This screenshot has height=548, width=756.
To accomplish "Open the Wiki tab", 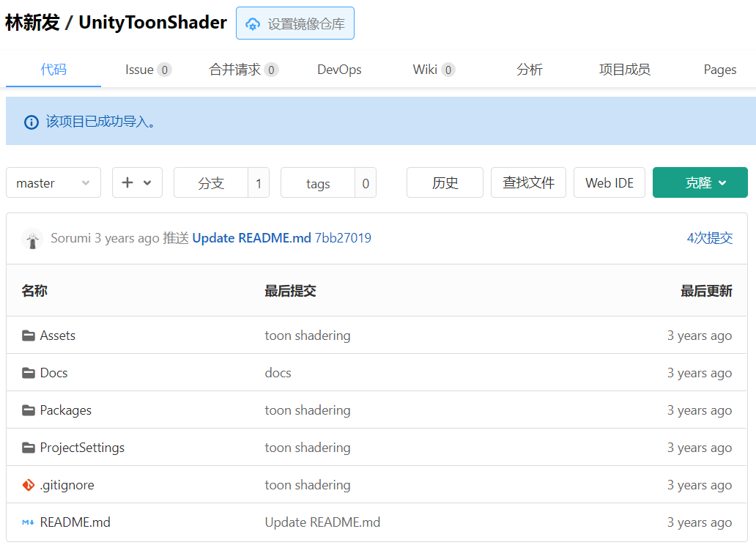I will [x=434, y=70].
